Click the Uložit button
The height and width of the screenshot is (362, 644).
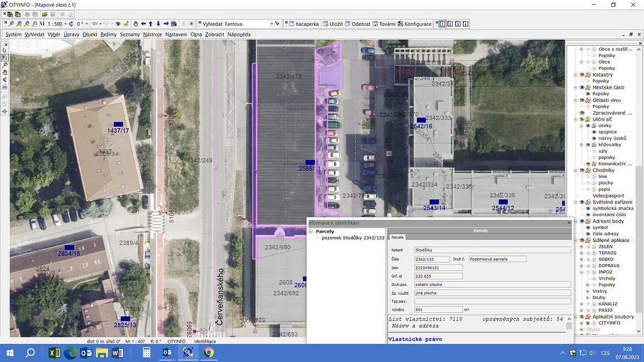pos(333,24)
